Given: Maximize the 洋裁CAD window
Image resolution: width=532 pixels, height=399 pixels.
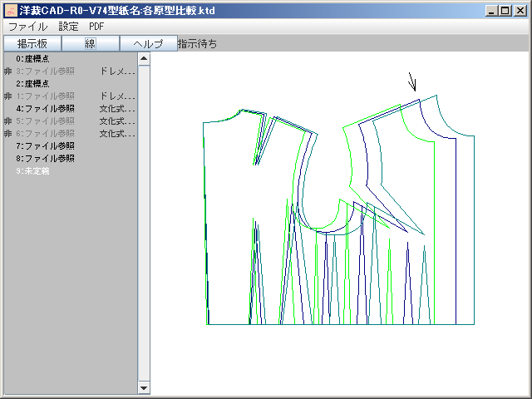Looking at the screenshot, I should click(505, 11).
